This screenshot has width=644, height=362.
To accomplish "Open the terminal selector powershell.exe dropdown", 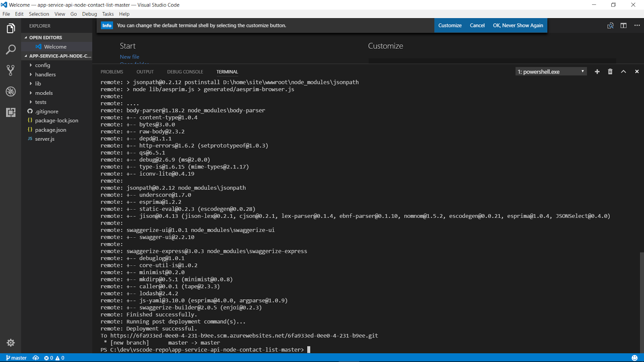I will (x=551, y=72).
